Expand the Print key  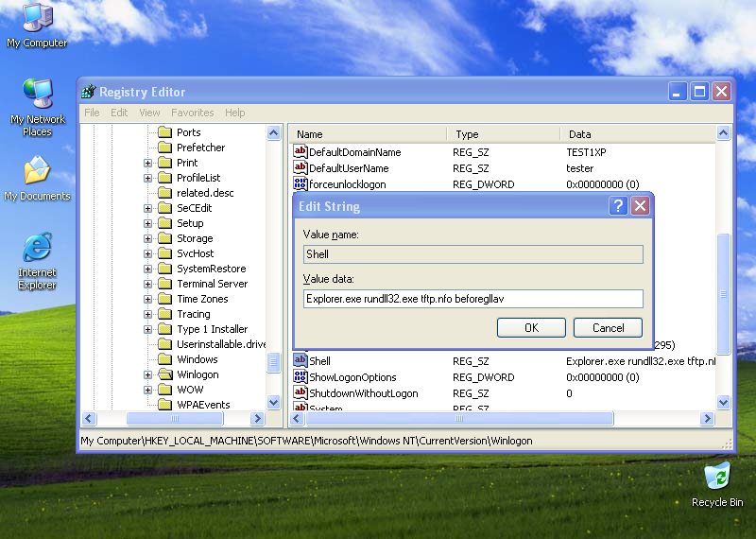148,163
